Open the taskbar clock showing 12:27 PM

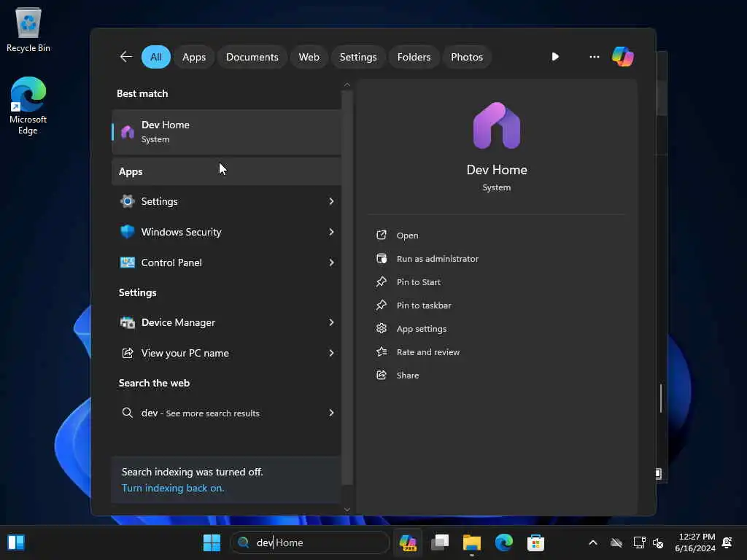(695, 542)
